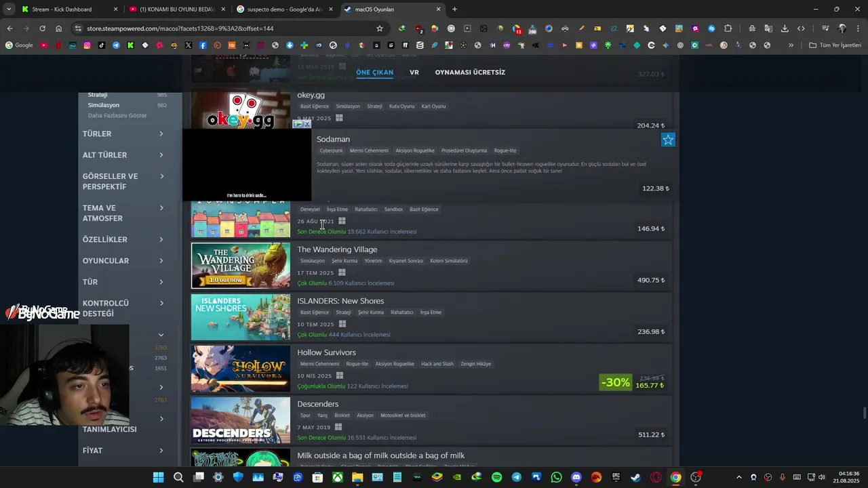
Task: Open Telegram from the taskbar
Action: click(x=517, y=477)
